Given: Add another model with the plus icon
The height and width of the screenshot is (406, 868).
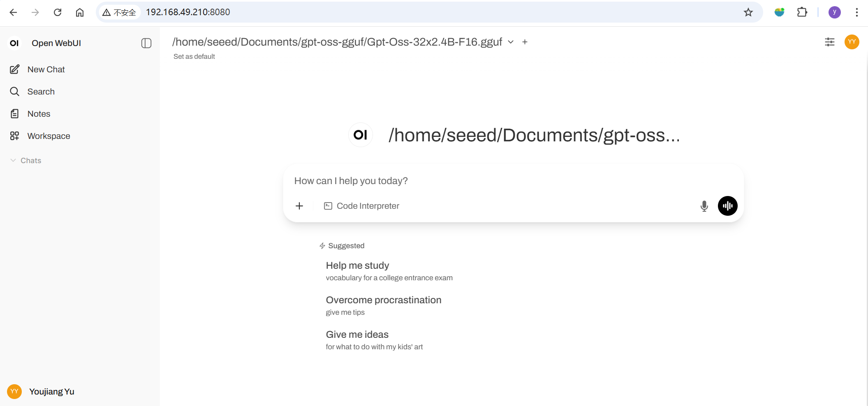Looking at the screenshot, I should pyautogui.click(x=525, y=42).
